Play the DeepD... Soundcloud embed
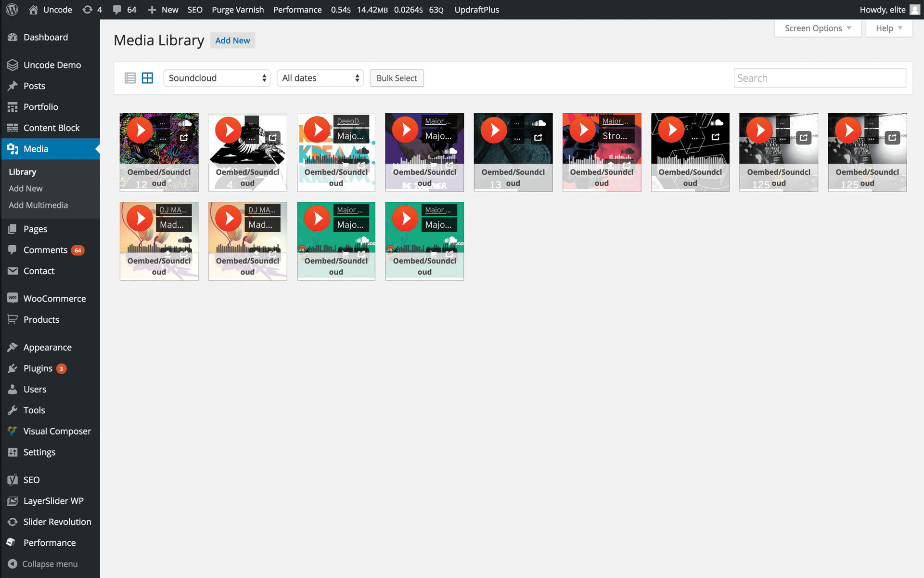The height and width of the screenshot is (578, 924). pyautogui.click(x=317, y=130)
